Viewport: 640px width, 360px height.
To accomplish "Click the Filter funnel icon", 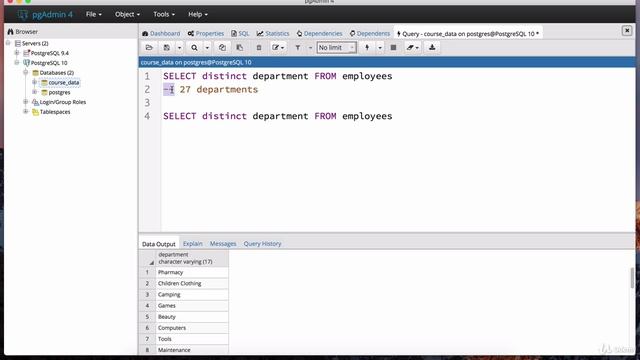I will click(298, 48).
